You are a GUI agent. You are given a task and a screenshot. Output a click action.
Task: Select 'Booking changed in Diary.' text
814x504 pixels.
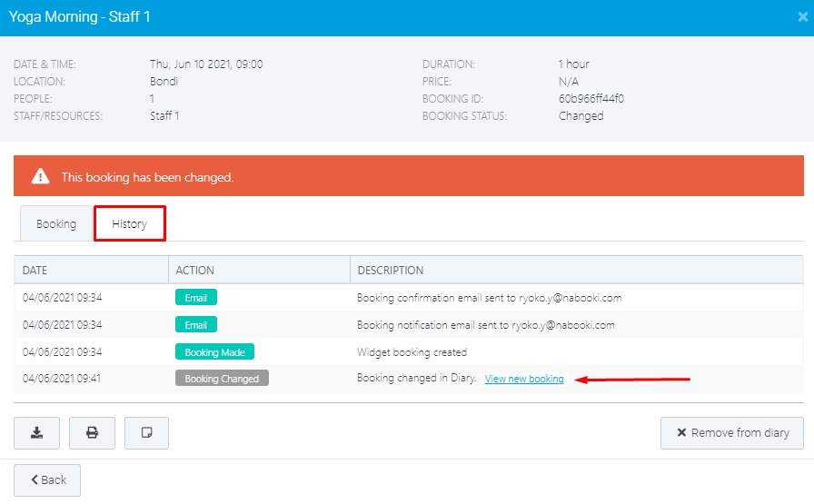(417, 378)
